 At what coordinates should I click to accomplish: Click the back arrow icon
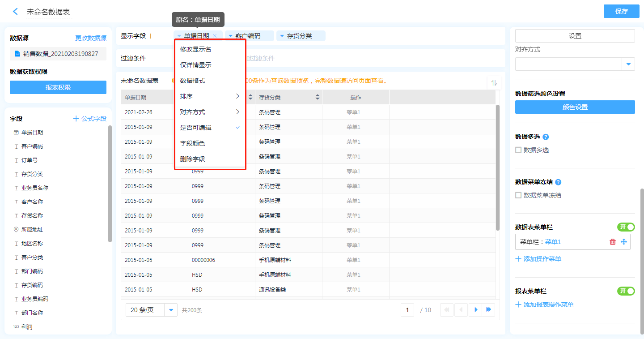coord(16,12)
